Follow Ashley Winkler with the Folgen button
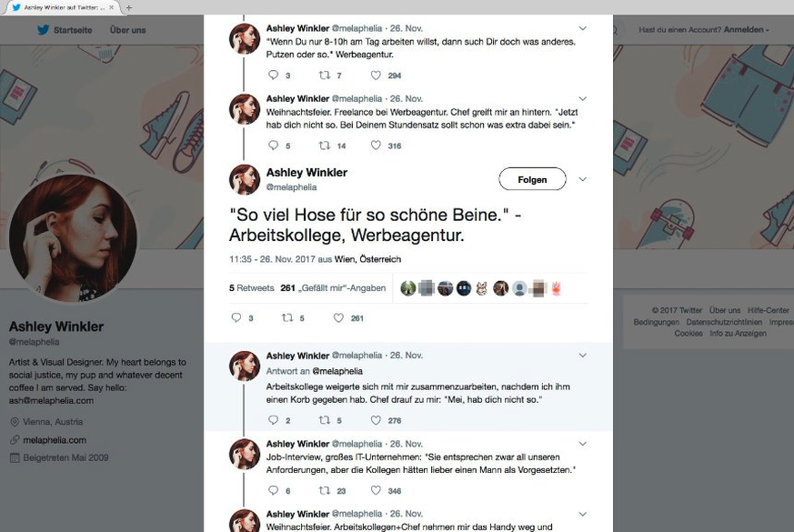The height and width of the screenshot is (532, 794). click(x=532, y=179)
